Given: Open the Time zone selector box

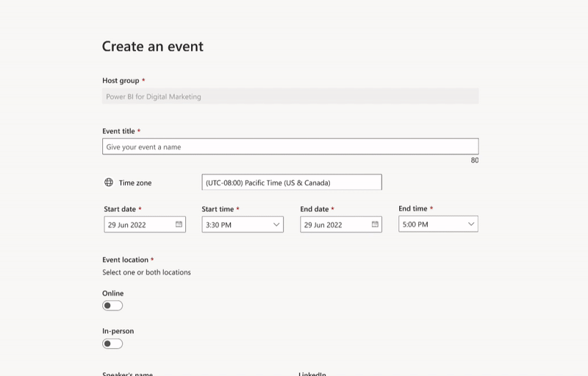Looking at the screenshot, I should click(292, 182).
